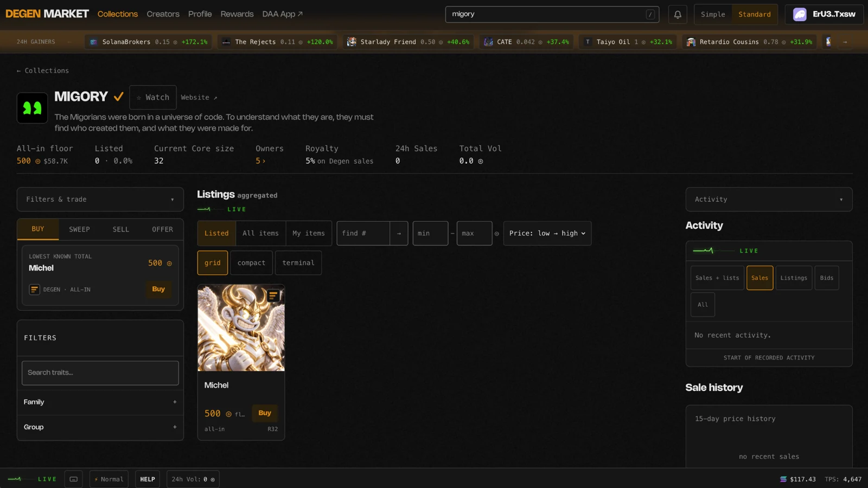868x488 pixels.
Task: Click the Search traits input field
Action: coord(100,373)
